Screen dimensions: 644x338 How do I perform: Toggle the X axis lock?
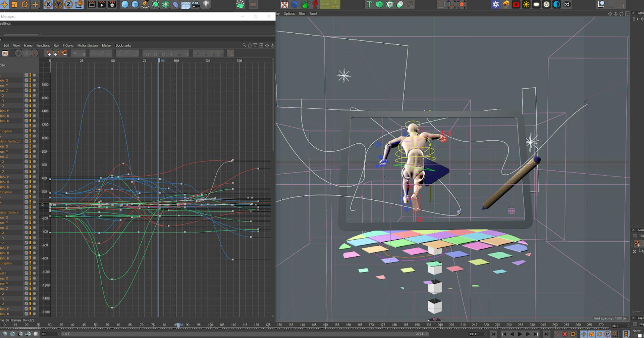[48, 4]
